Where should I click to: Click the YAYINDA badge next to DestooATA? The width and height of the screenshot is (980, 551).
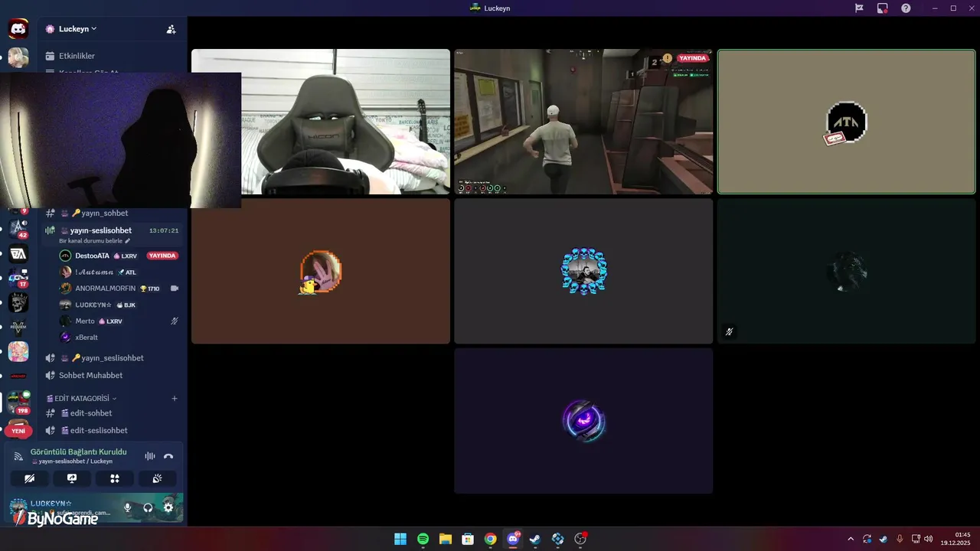tap(162, 256)
